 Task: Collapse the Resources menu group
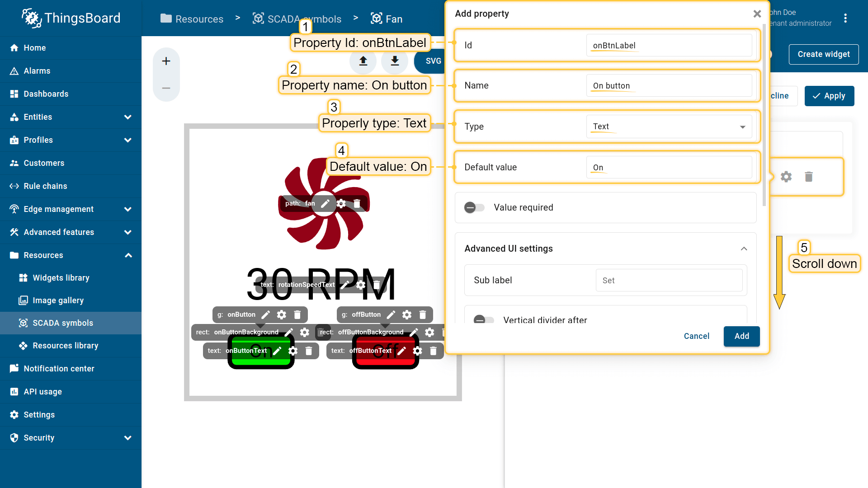128,255
